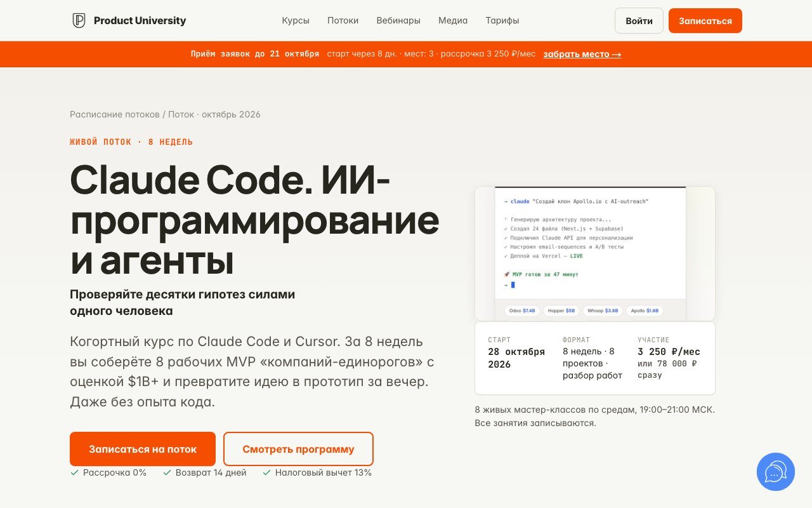Viewport: 812px width, 508px height.
Task: Click the Whoop $3.6B chip
Action: click(603, 311)
